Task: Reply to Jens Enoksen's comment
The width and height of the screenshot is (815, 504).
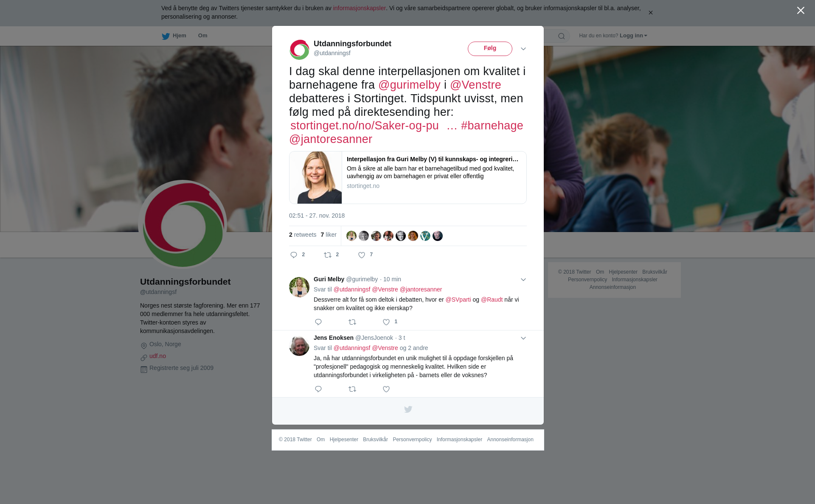Action: [x=318, y=389]
